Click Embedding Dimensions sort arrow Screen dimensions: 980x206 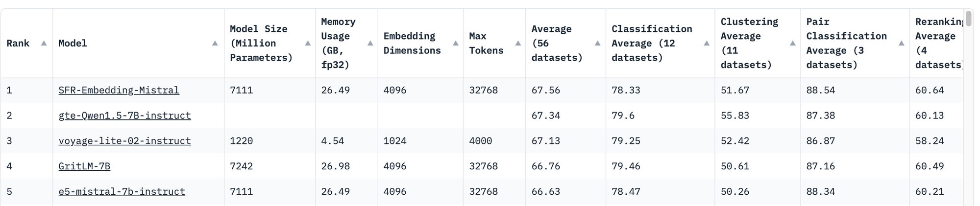click(x=455, y=43)
